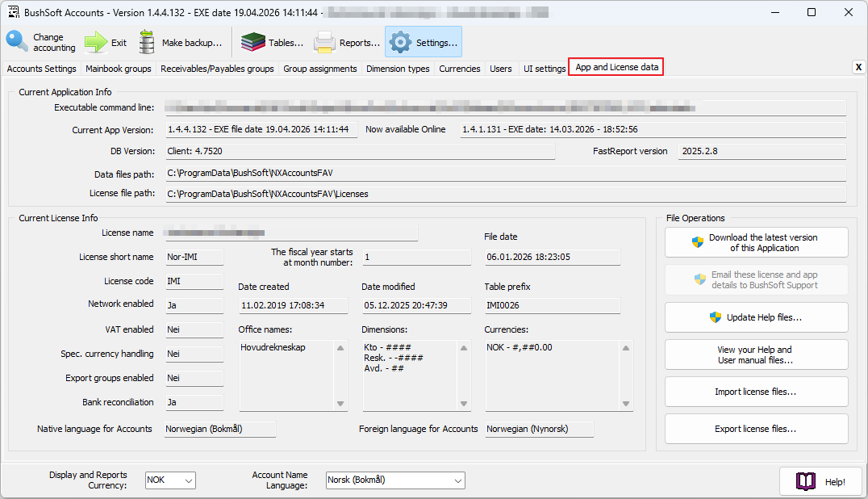Click the File date field
The image size is (868, 499).
[553, 257]
